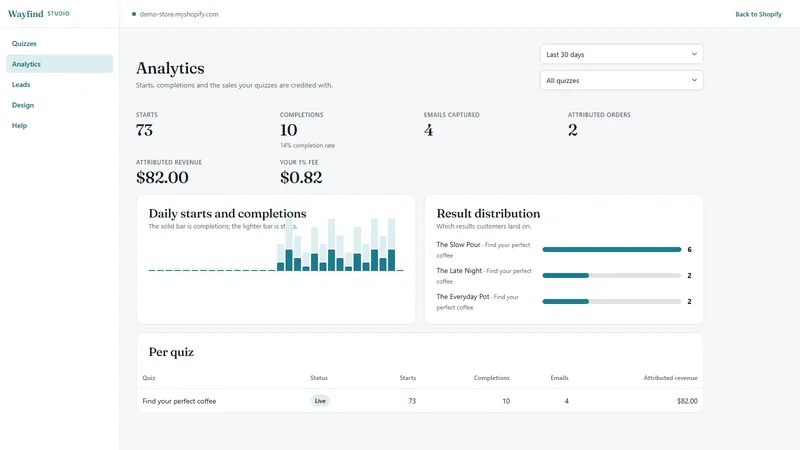This screenshot has height=450, width=800.
Task: Click The Slow Pour progress bar
Action: 612,249
